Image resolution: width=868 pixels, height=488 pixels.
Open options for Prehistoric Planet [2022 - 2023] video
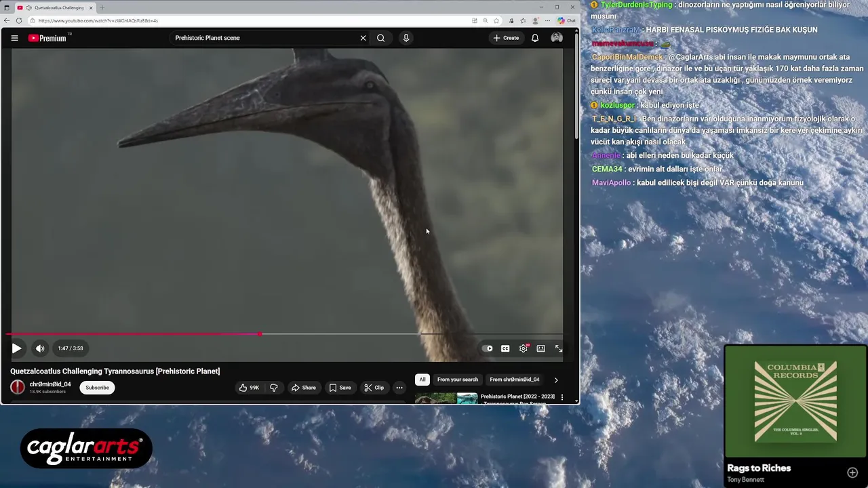pyautogui.click(x=561, y=397)
